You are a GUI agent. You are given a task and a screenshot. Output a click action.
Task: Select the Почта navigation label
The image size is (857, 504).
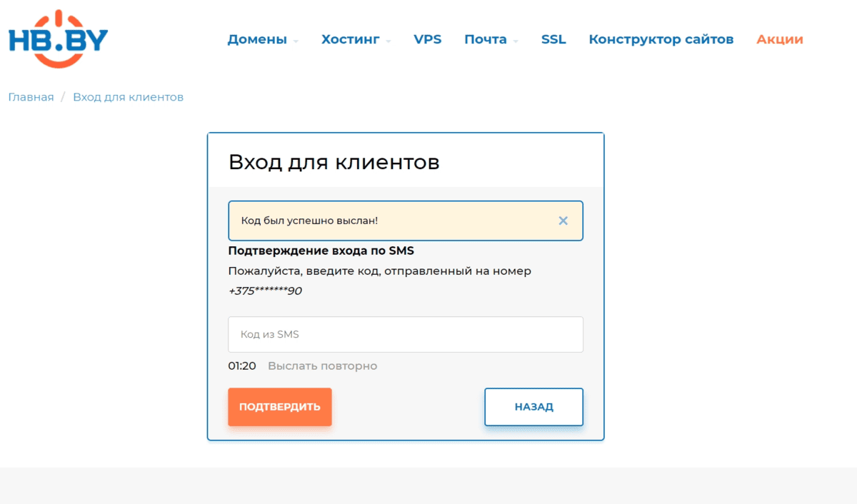pyautogui.click(x=485, y=39)
